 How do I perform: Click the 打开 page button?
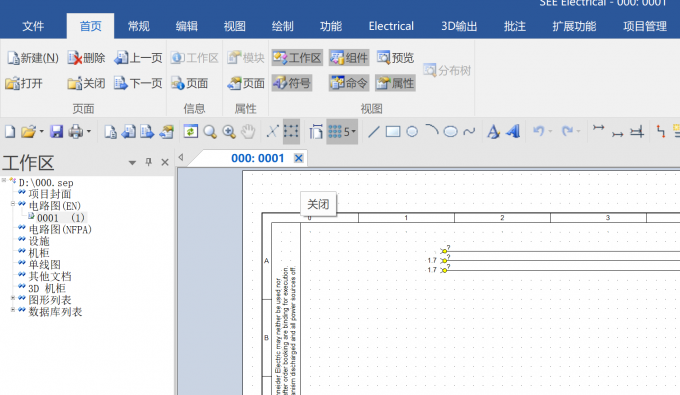tap(24, 83)
